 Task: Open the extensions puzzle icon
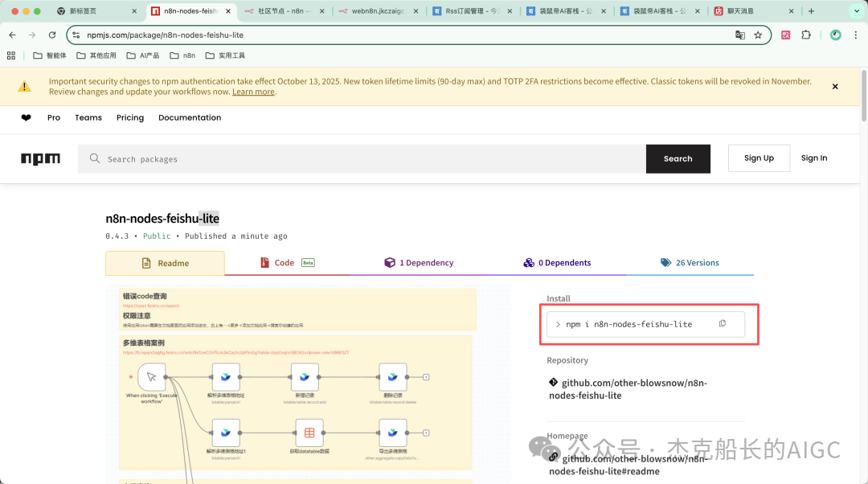pyautogui.click(x=806, y=35)
